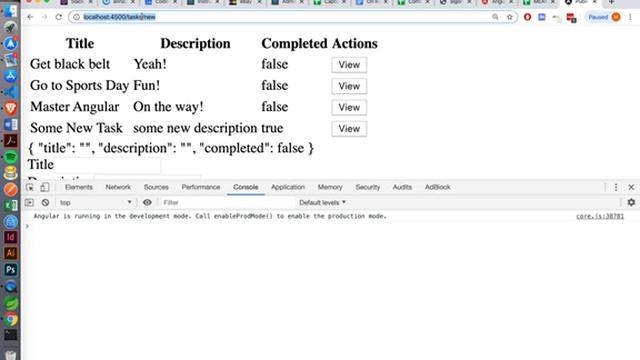Screen dimensions: 640x360
Task: Click the 'On the way!' description cell
Action: pyautogui.click(x=168, y=107)
